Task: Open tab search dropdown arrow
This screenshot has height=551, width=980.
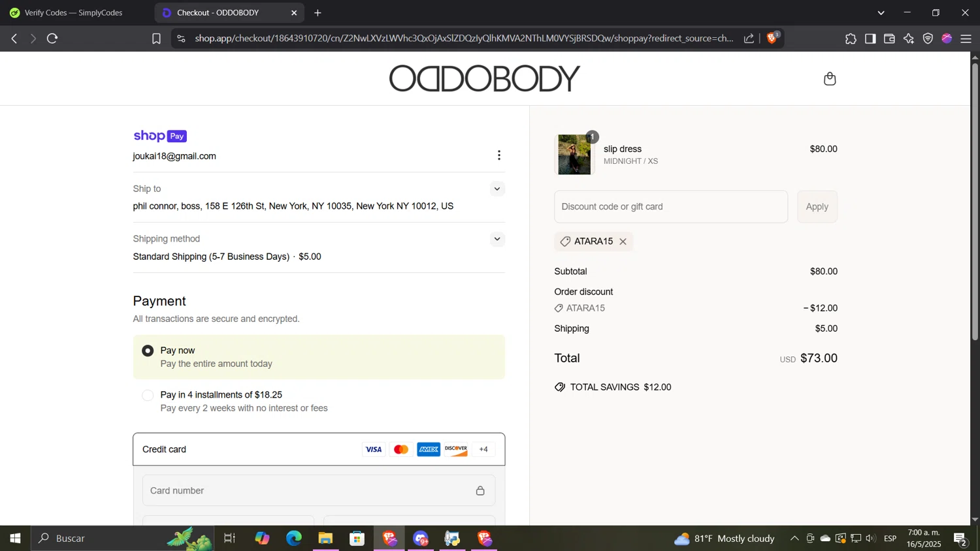Action: (x=881, y=13)
